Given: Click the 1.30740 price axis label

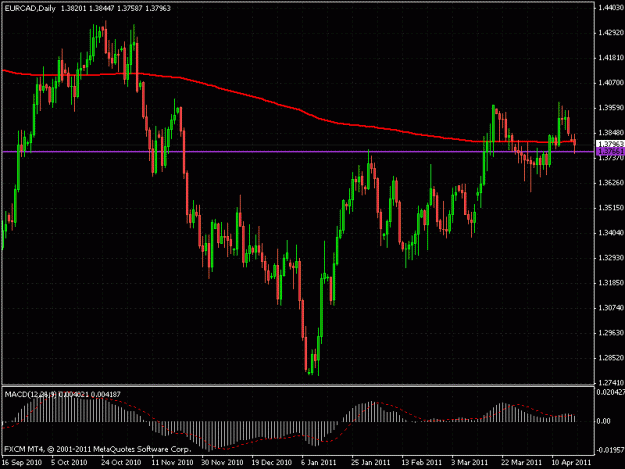Looking at the screenshot, I should (611, 308).
